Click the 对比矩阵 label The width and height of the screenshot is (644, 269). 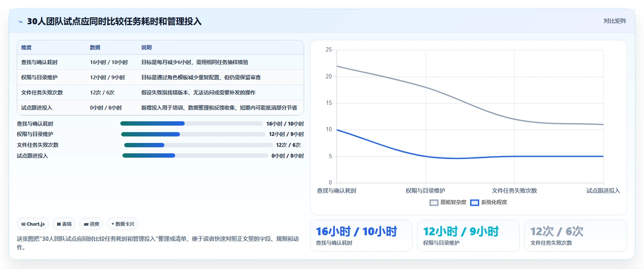(615, 21)
